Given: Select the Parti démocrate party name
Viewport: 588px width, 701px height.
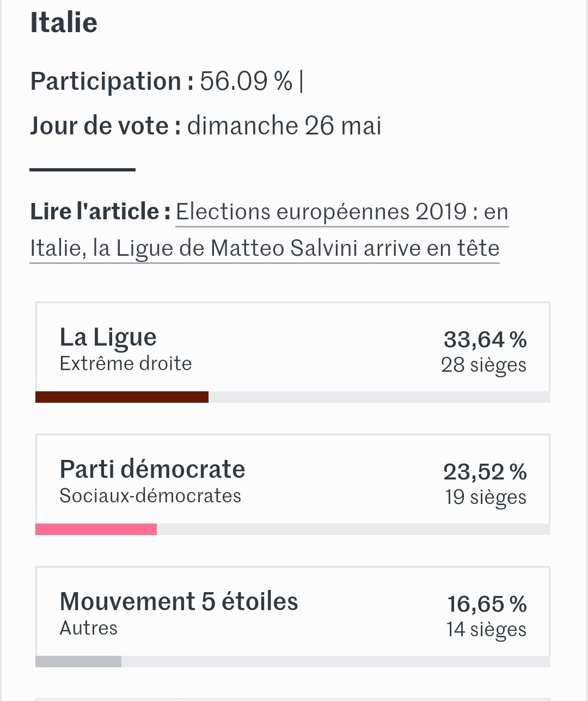Looking at the screenshot, I should point(152,469).
